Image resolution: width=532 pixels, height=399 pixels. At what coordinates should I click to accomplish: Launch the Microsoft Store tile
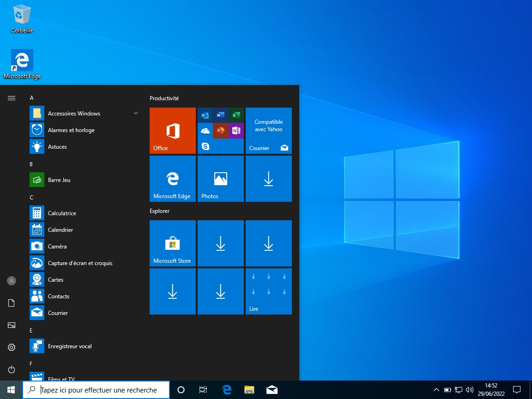click(x=172, y=243)
